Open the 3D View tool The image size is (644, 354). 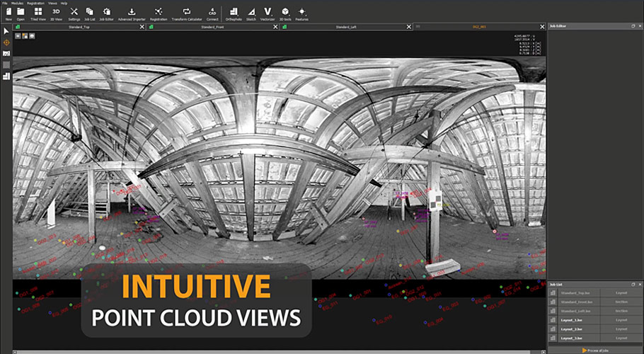click(57, 13)
